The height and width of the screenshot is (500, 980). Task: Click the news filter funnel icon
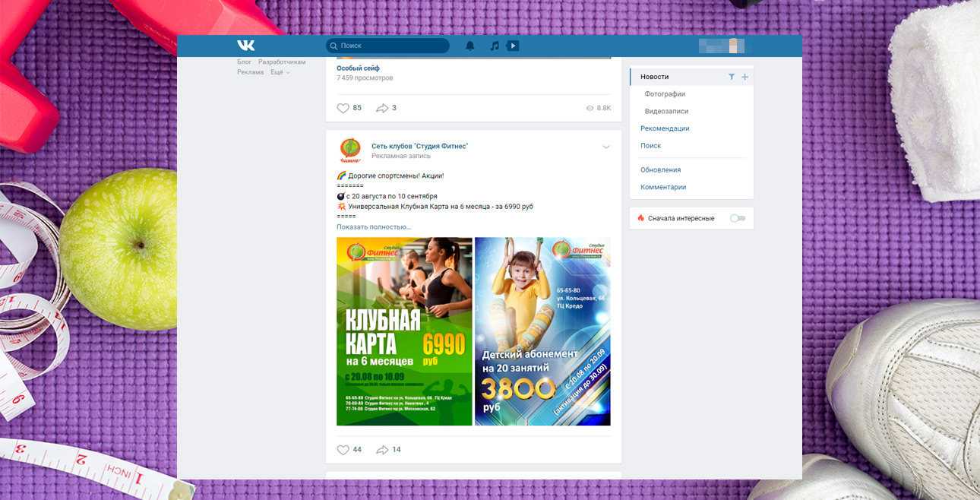point(732,77)
